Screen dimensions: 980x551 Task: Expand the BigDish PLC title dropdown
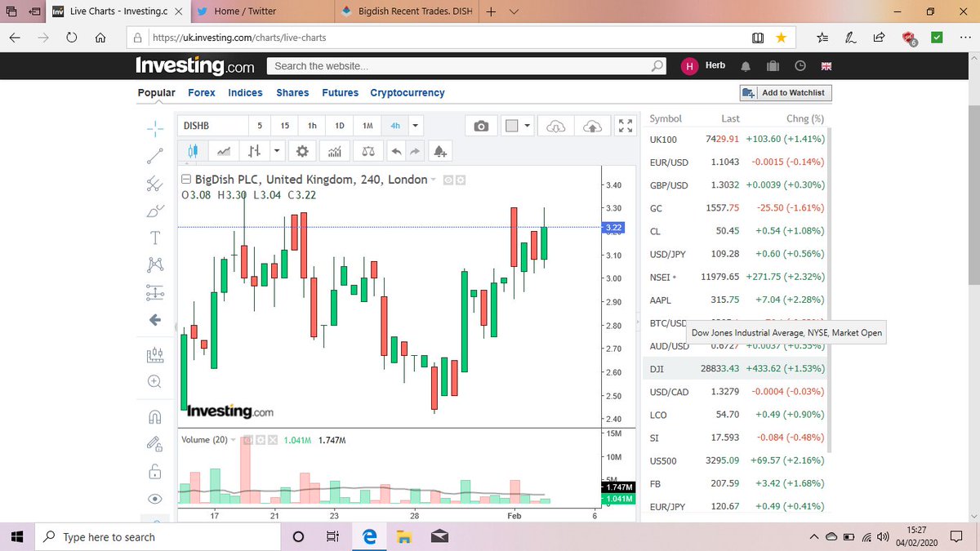(434, 180)
